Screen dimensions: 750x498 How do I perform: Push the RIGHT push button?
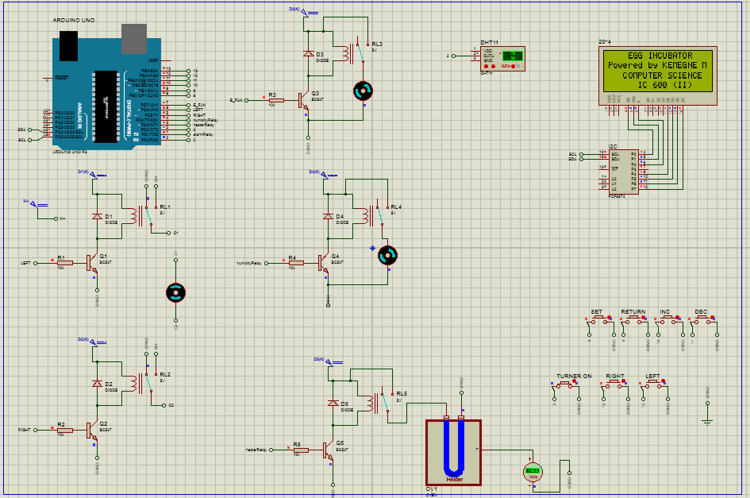coord(616,384)
